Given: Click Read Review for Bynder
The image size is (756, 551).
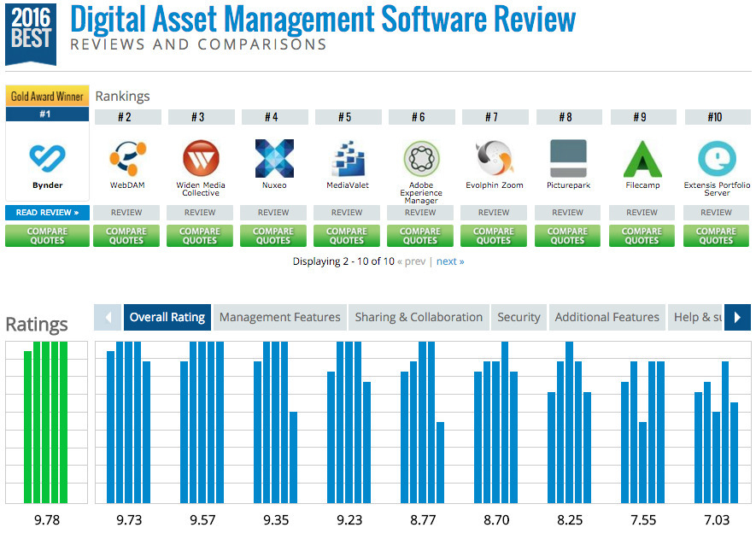Looking at the screenshot, I should [x=47, y=213].
